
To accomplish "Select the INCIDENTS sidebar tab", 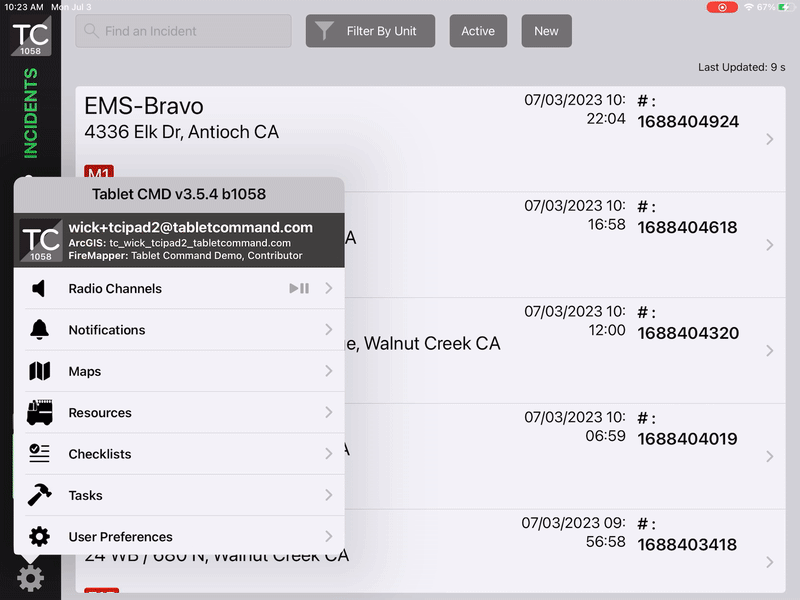I will point(30,113).
